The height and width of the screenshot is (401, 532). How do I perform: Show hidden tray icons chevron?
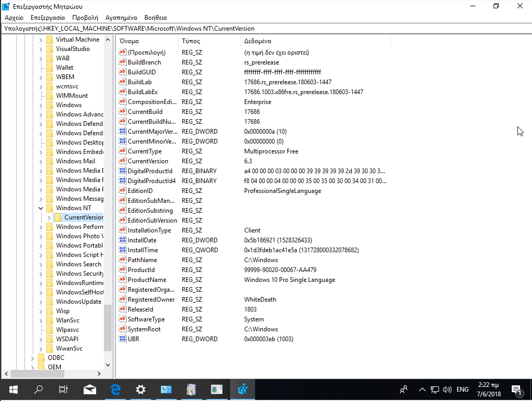422,390
